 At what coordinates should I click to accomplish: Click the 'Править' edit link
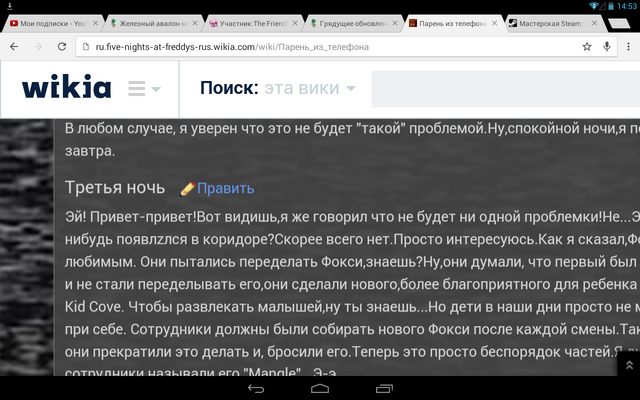pos(225,188)
